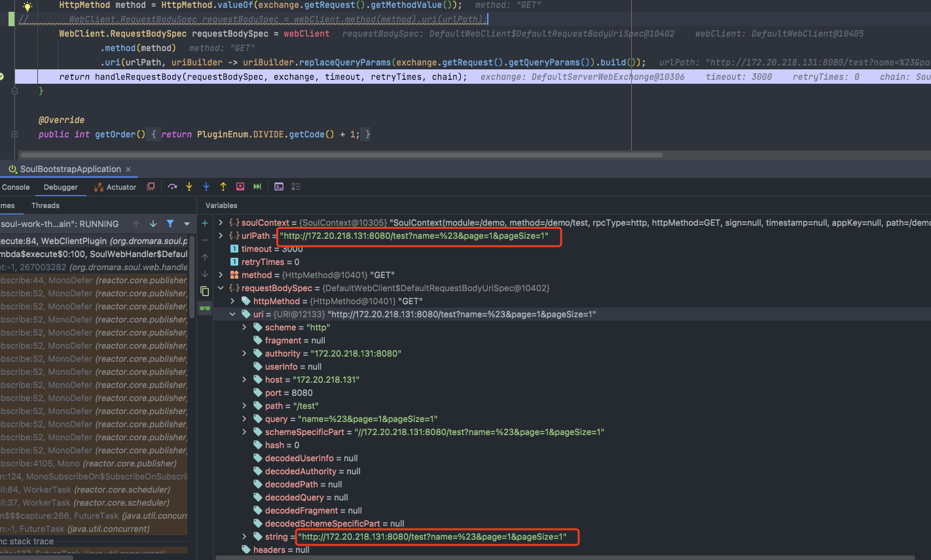Toggle the frames filter funnel icon
Image resolution: width=931 pixels, height=560 pixels.
coord(170,224)
